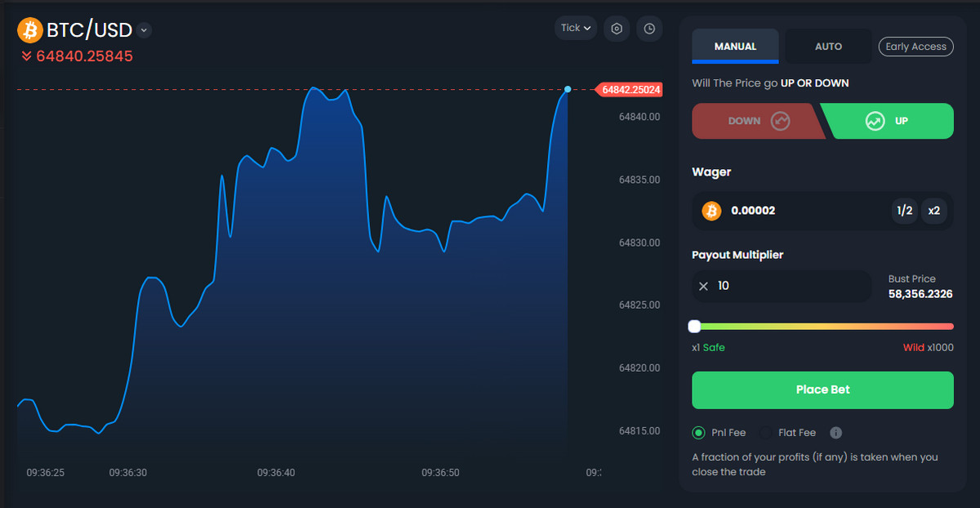Select the Pnl Fee radio option
This screenshot has width=980, height=508.
(698, 433)
